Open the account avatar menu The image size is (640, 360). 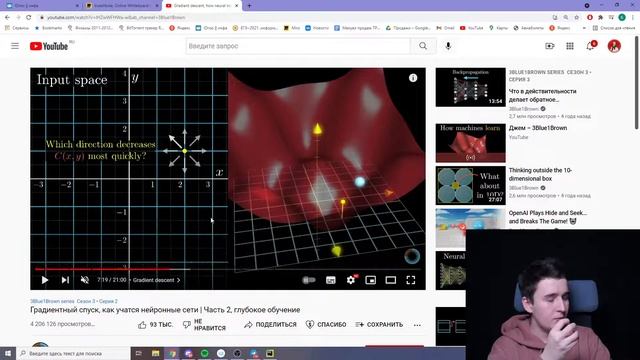tap(614, 46)
